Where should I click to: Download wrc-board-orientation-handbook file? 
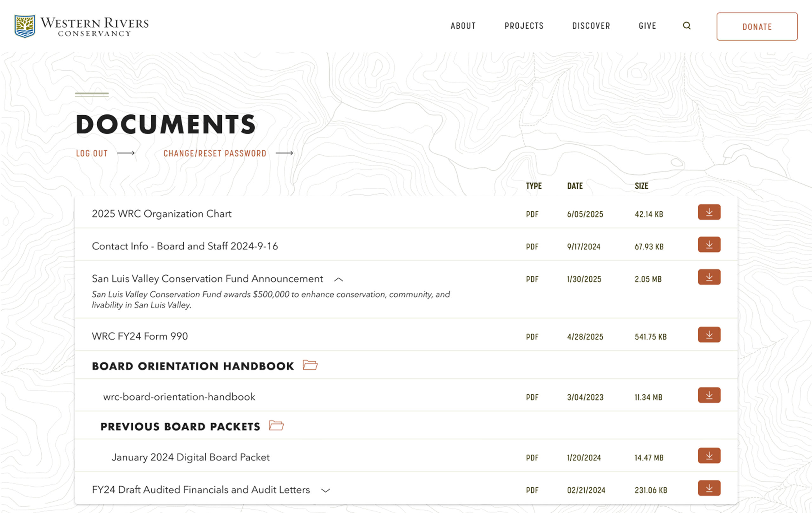(x=709, y=395)
